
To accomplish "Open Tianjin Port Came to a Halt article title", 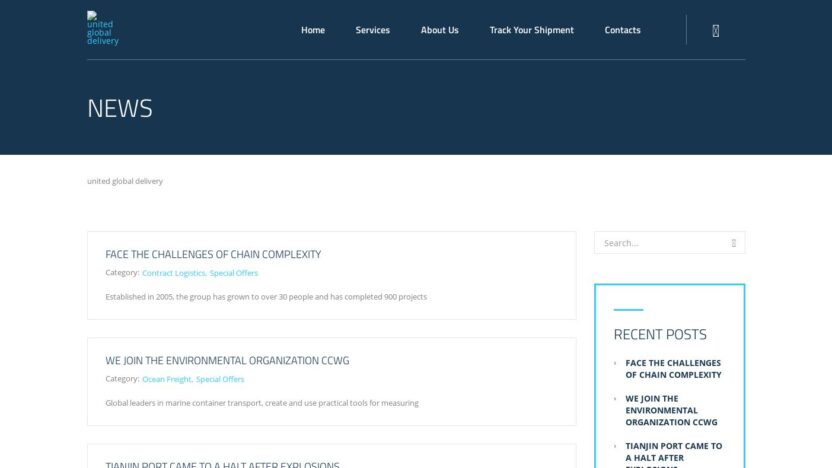I will tap(222, 464).
